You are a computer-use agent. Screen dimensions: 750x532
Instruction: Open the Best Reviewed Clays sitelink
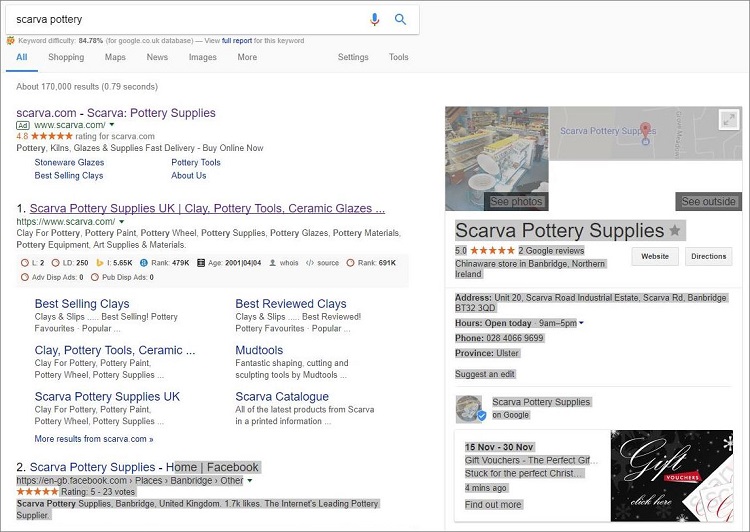pos(291,304)
